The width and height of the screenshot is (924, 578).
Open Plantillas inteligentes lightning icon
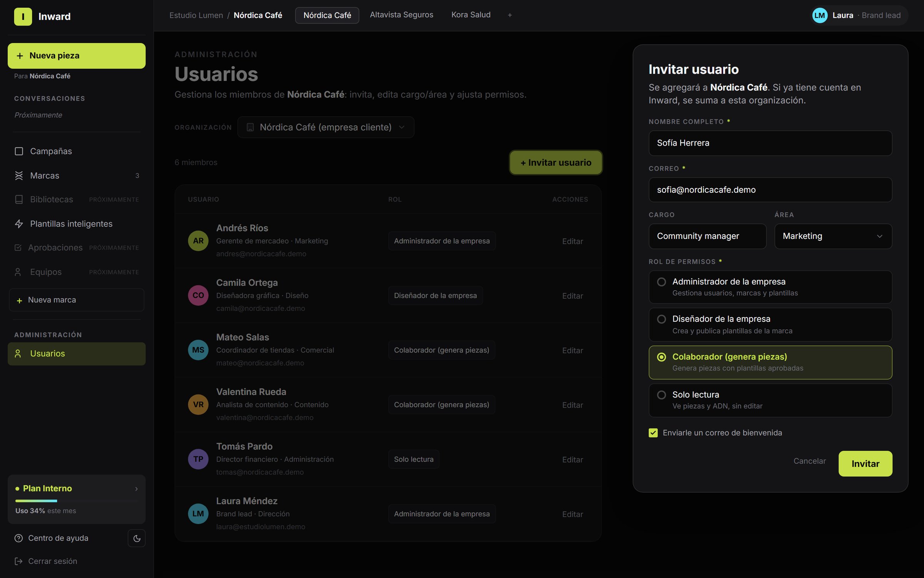click(x=19, y=223)
